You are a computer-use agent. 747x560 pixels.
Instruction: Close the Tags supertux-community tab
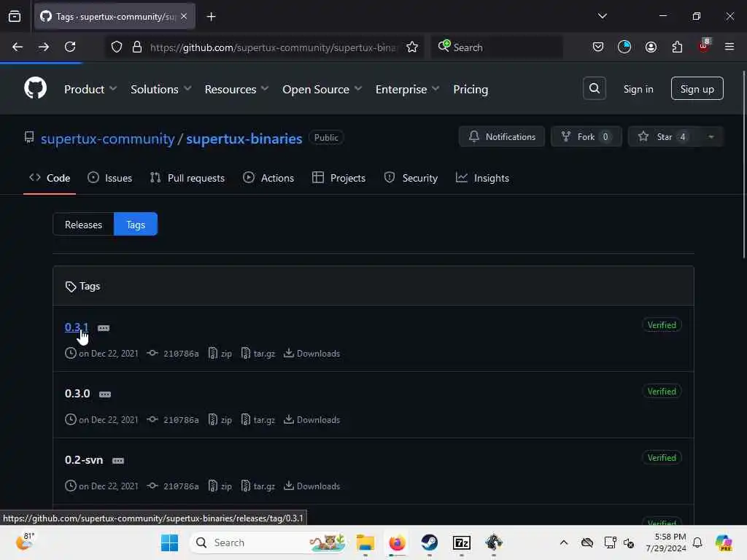coord(184,16)
